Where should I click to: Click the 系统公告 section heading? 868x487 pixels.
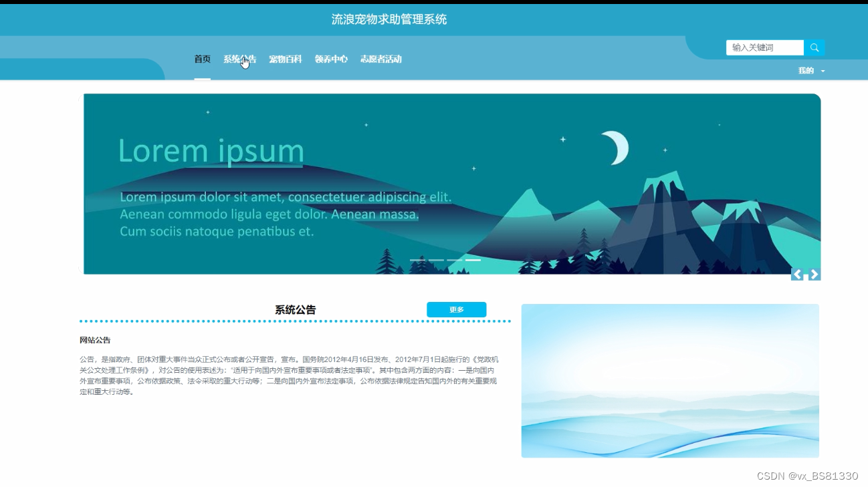click(x=296, y=310)
